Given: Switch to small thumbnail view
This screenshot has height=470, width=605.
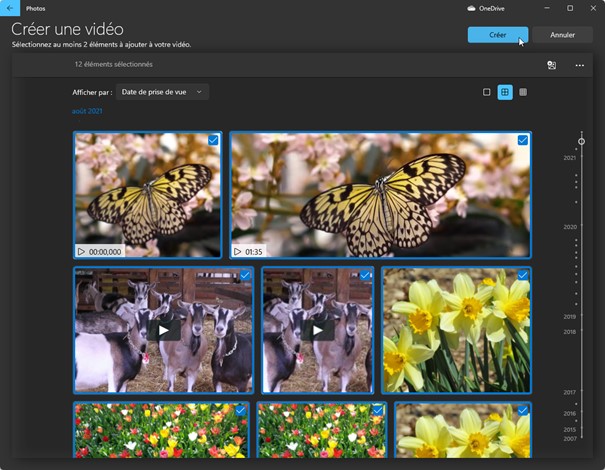Looking at the screenshot, I should point(487,92).
